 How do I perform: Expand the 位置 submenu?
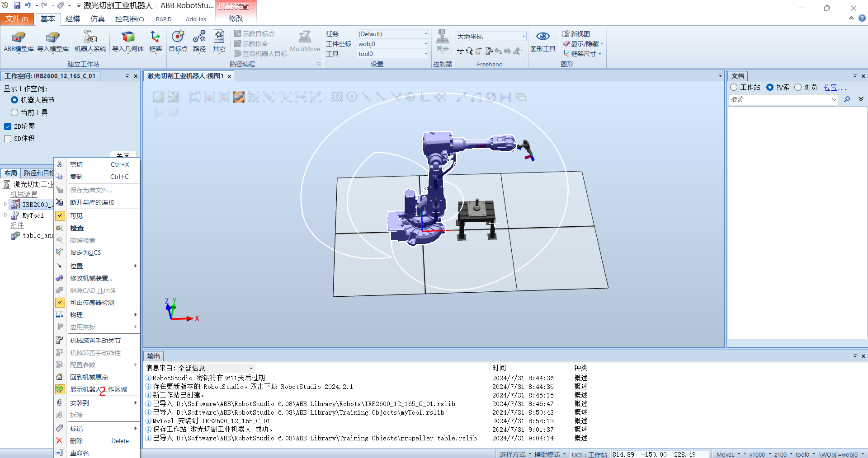click(x=97, y=266)
